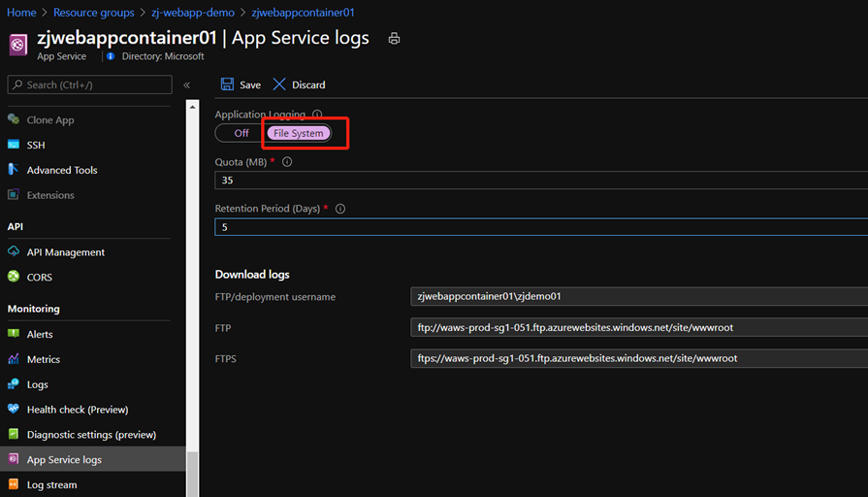Click the CORS sidebar icon
Image resolution: width=868 pixels, height=497 pixels.
[14, 277]
